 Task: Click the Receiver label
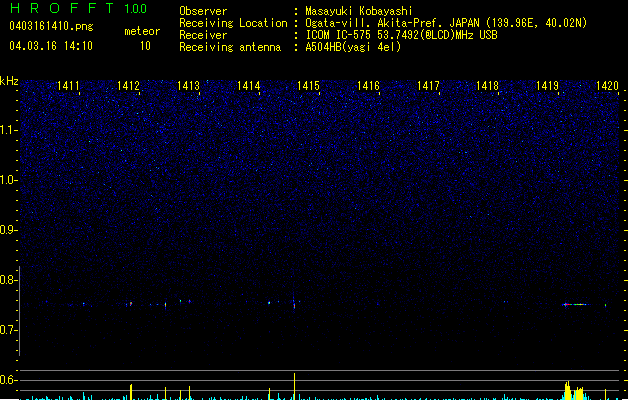point(203,35)
